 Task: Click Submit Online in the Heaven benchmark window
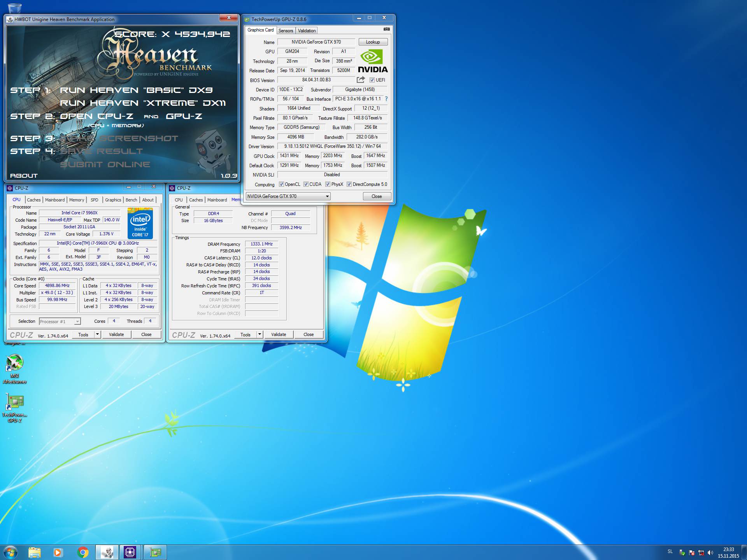105,164
